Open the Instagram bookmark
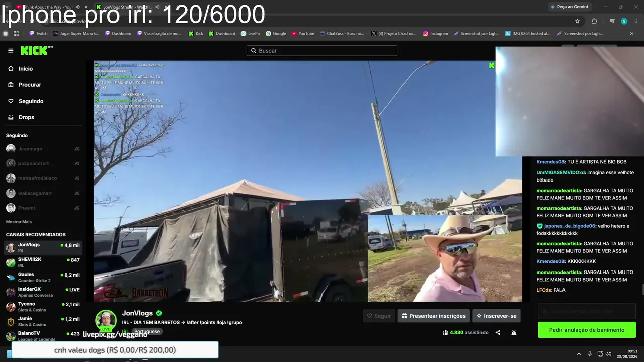This screenshot has width=644, height=362. [x=435, y=34]
